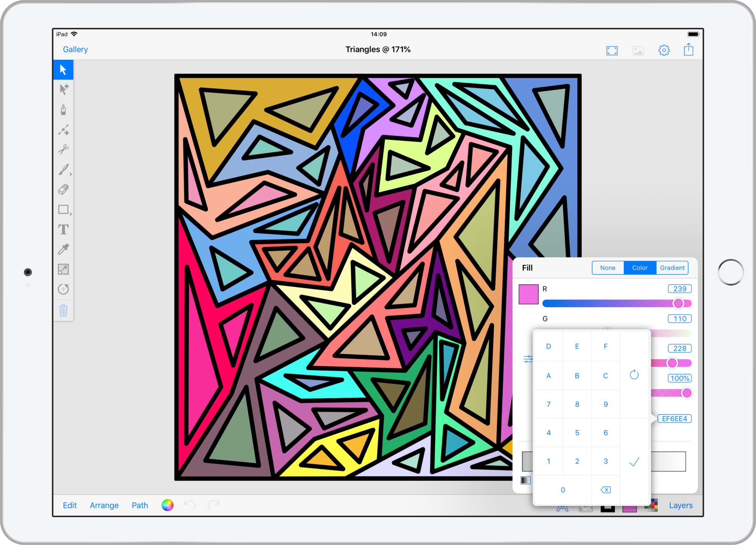Tap the insert image icon

tap(638, 50)
